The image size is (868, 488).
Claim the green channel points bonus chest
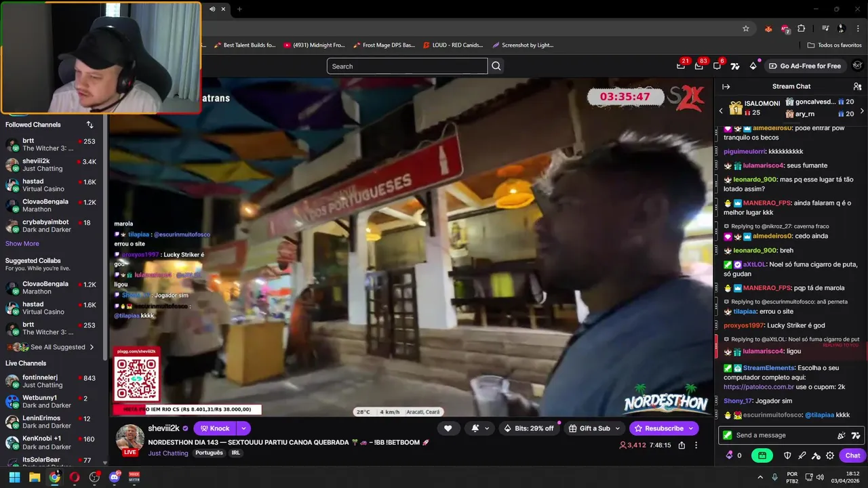762,455
